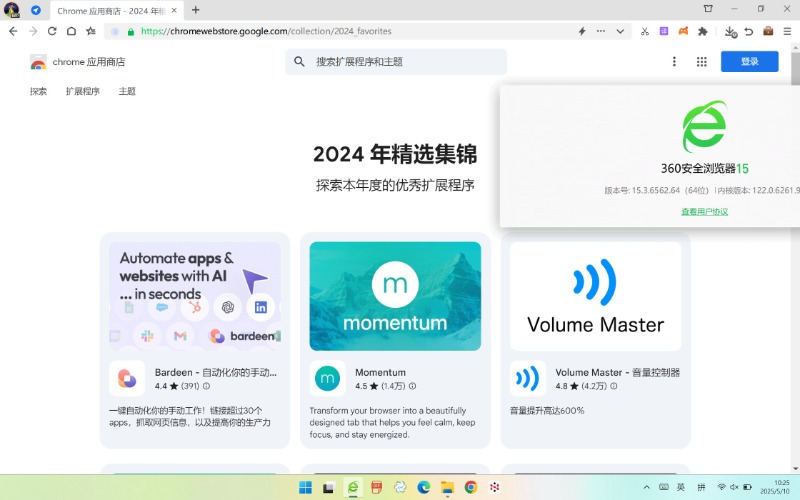Open a new tab with plus button
The image size is (800, 500).
pyautogui.click(x=196, y=9)
